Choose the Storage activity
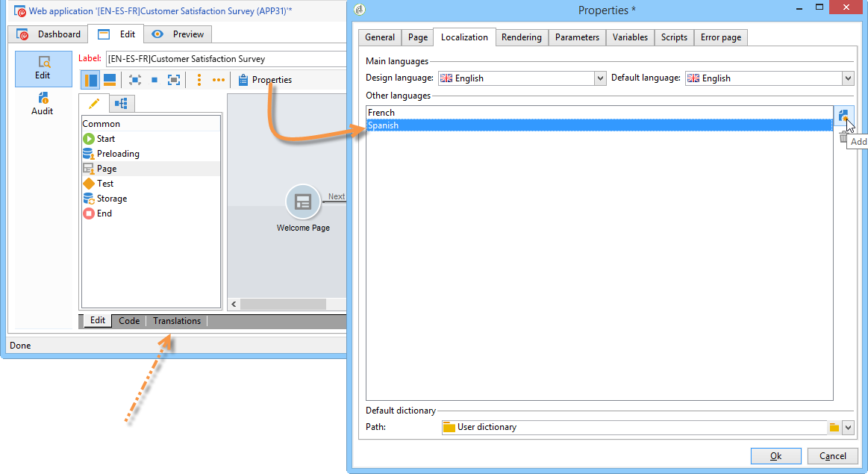 (105, 199)
